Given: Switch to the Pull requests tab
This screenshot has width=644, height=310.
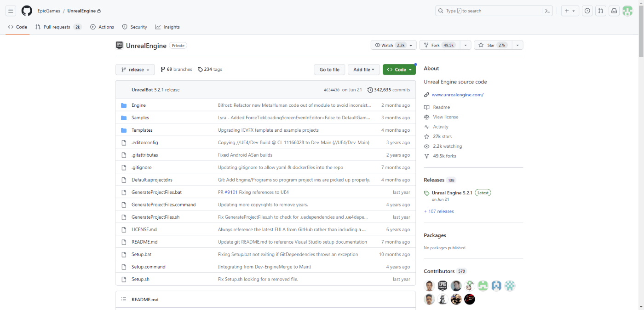Looking at the screenshot, I should 58,27.
